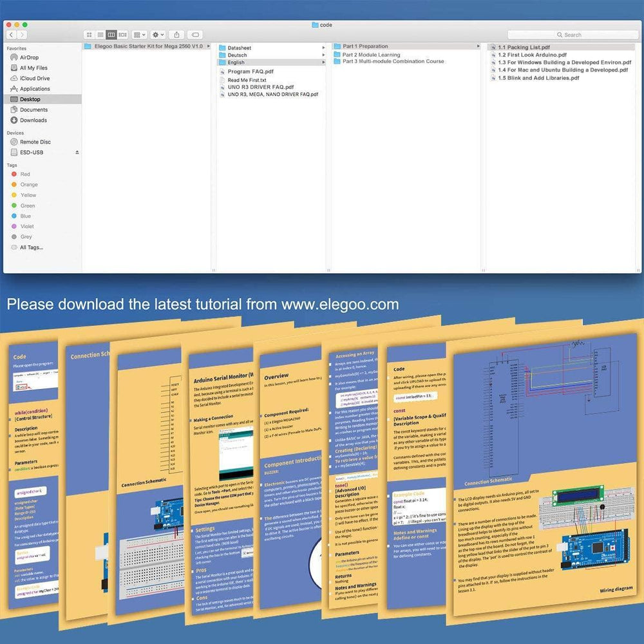Show All Tags in sidebar
The width and height of the screenshot is (644, 644).
point(31,247)
